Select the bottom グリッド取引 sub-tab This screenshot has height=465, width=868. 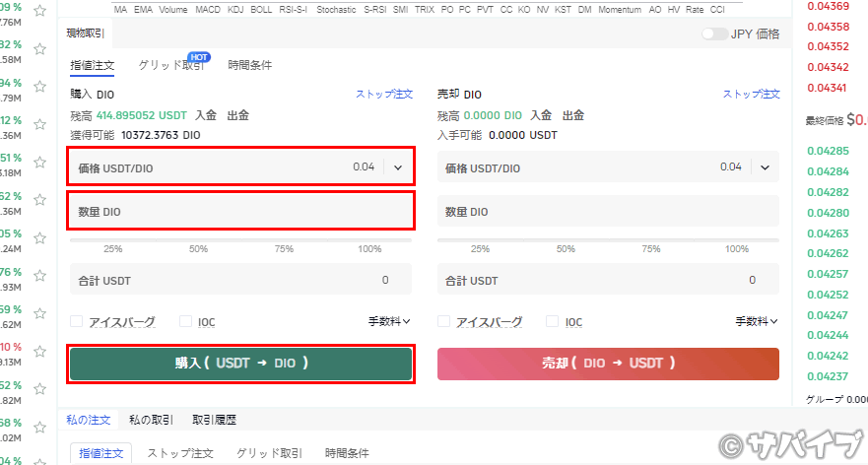tap(270, 453)
